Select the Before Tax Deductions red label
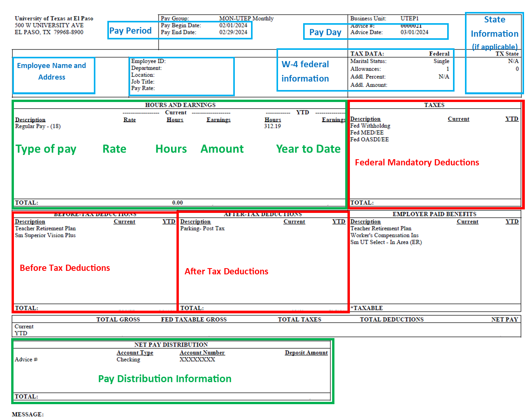531x420 pixels. (65, 268)
